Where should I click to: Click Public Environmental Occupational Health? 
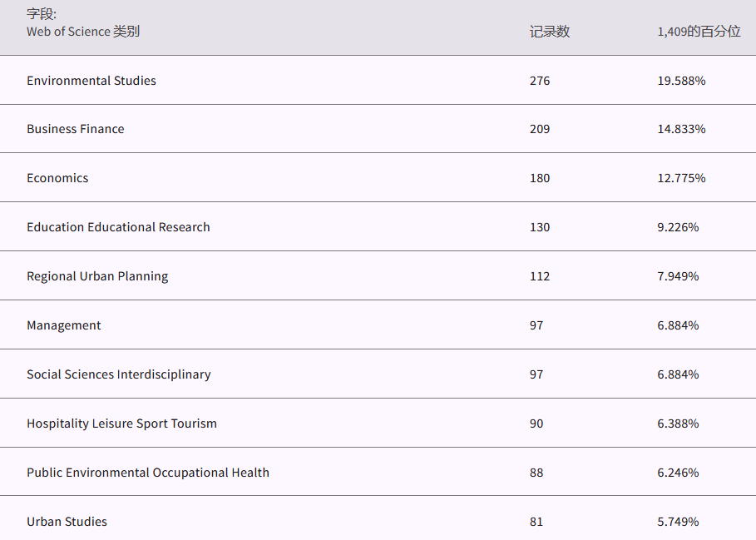click(x=148, y=473)
